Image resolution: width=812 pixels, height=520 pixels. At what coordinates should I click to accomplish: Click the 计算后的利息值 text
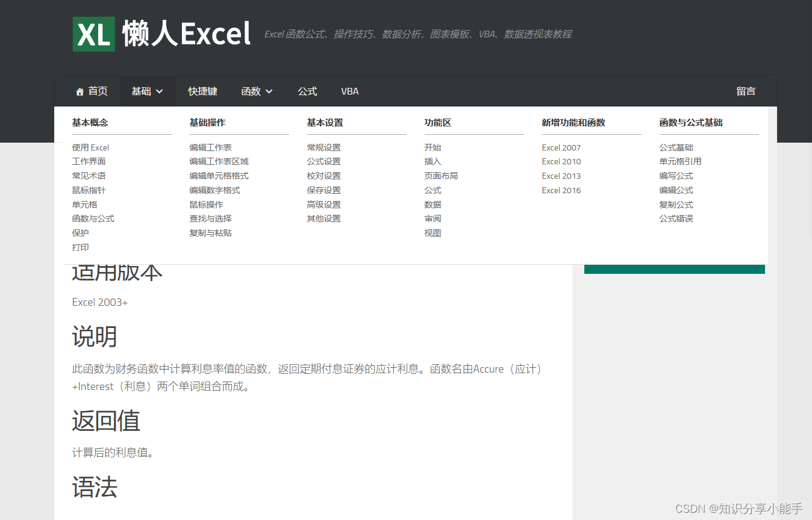113,453
